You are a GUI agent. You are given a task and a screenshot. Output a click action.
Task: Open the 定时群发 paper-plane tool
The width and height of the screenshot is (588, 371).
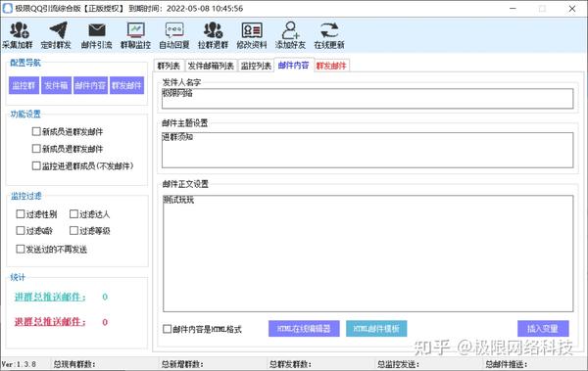click(56, 35)
